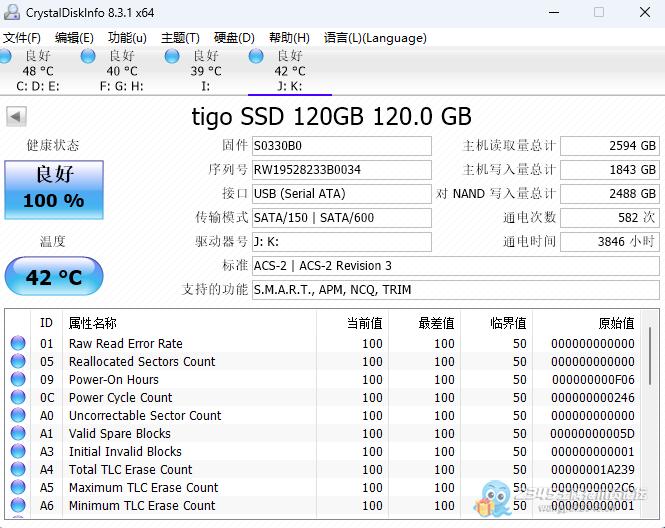
Task: Switch to the 39 °C disk tab
Action: 206,71
